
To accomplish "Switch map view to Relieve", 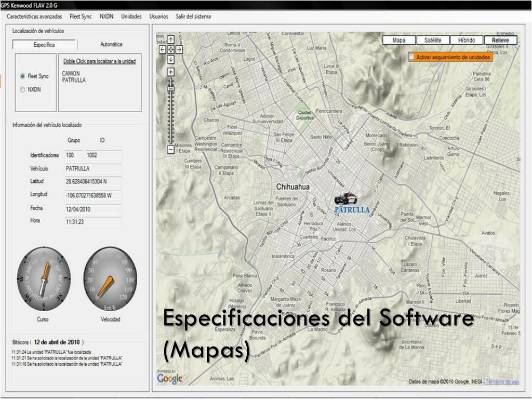I will coord(500,40).
